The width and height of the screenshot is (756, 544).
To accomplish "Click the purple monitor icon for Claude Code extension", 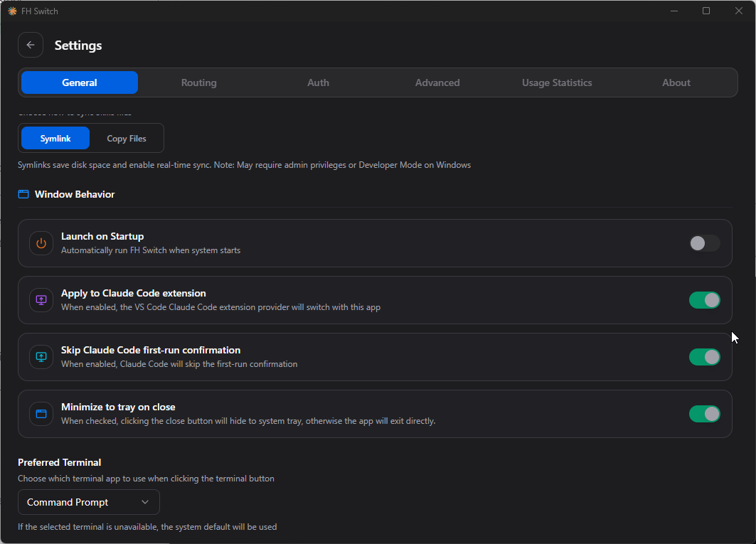I will coord(41,300).
